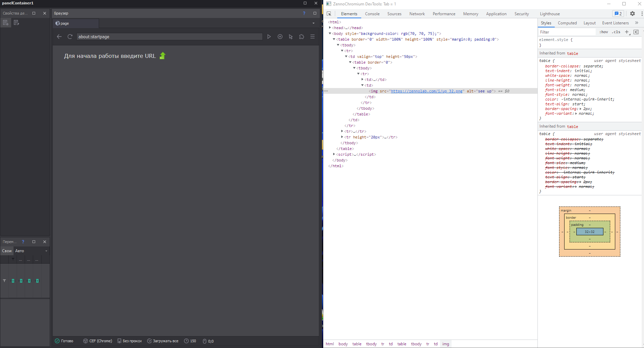
Task: Expand the border-spacing property in the first table rule
Action: tap(581, 109)
